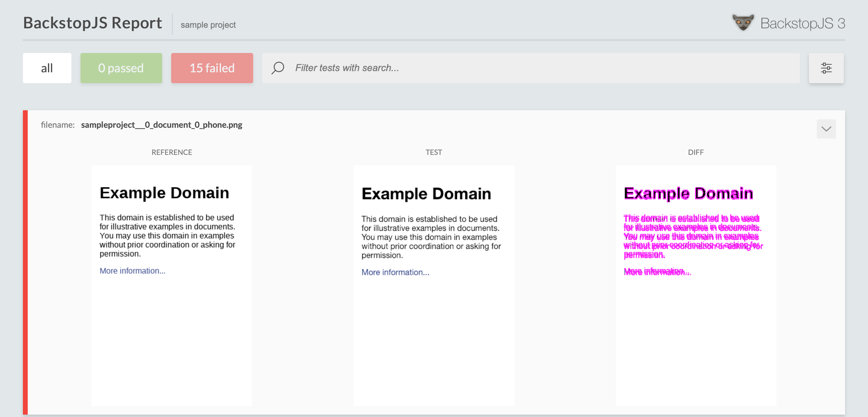Filter to the 0 passed tests

(121, 68)
